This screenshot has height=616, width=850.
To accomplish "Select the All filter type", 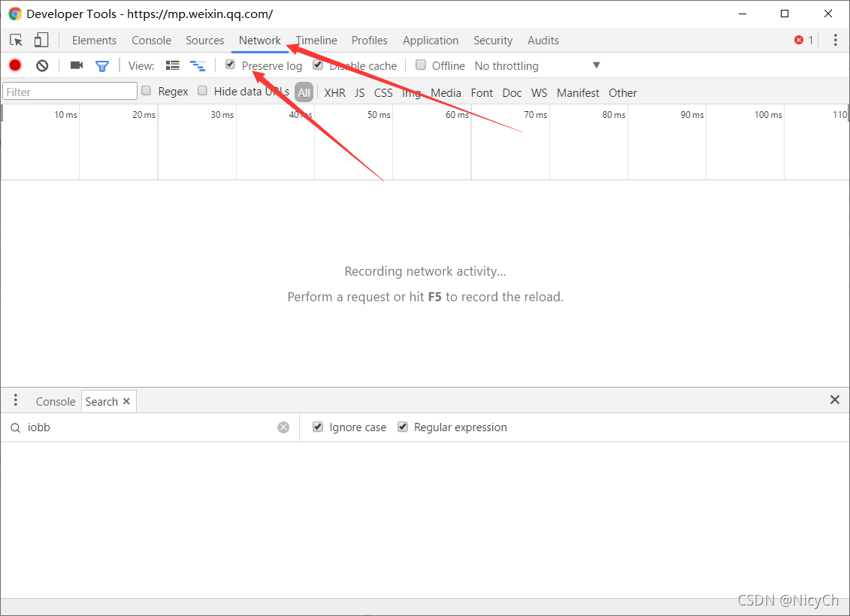I will [304, 92].
